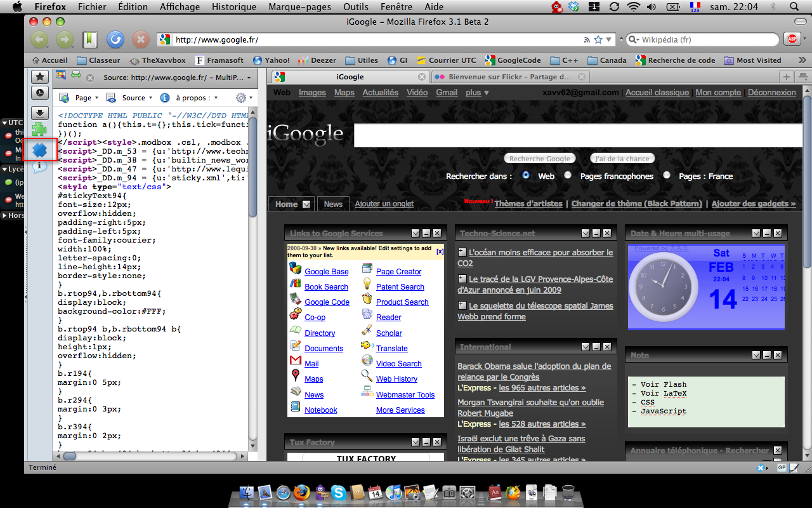The height and width of the screenshot is (508, 812).
Task: Click the green double-arrow icon in the MultiPanel header
Action: tap(76, 76)
